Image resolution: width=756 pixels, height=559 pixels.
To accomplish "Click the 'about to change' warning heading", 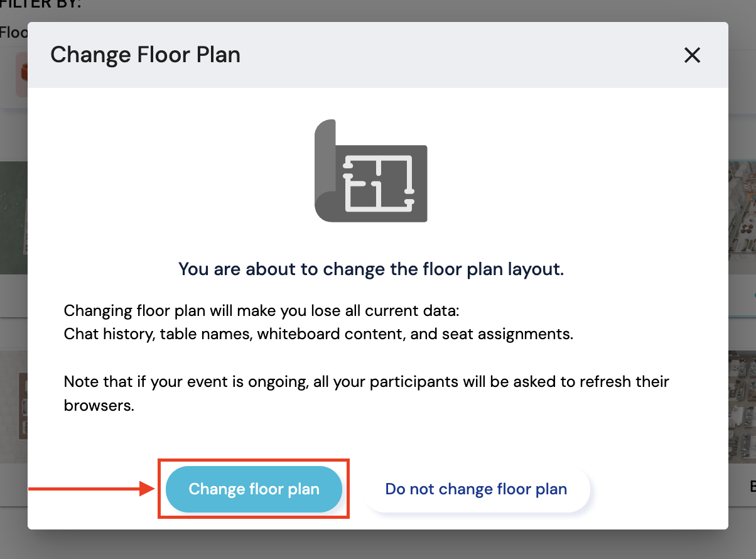I will 371,269.
